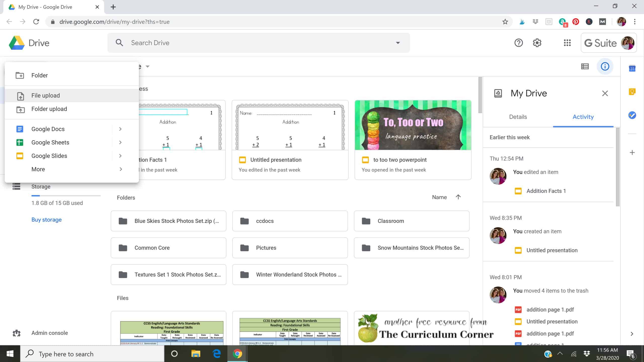Click the storage usage bar

(66, 196)
